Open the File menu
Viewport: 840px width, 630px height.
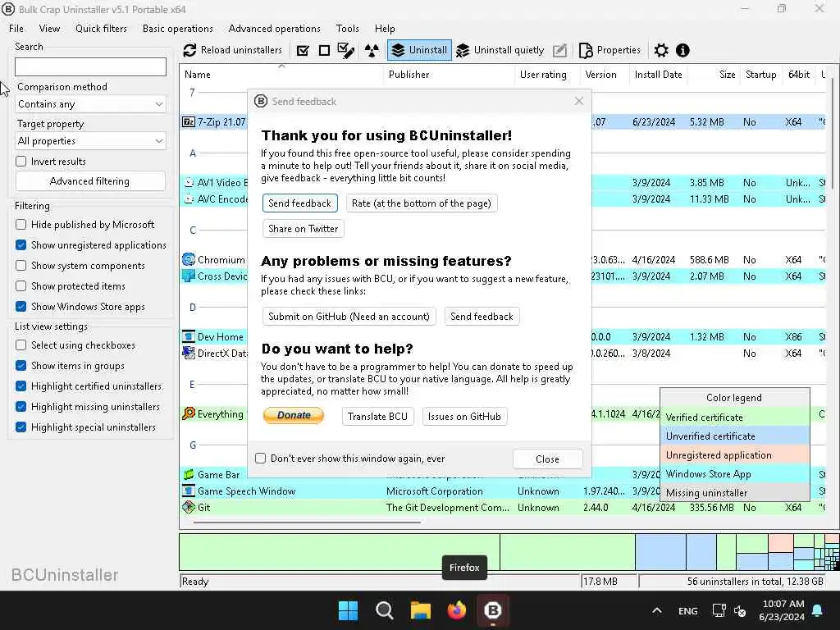point(16,29)
